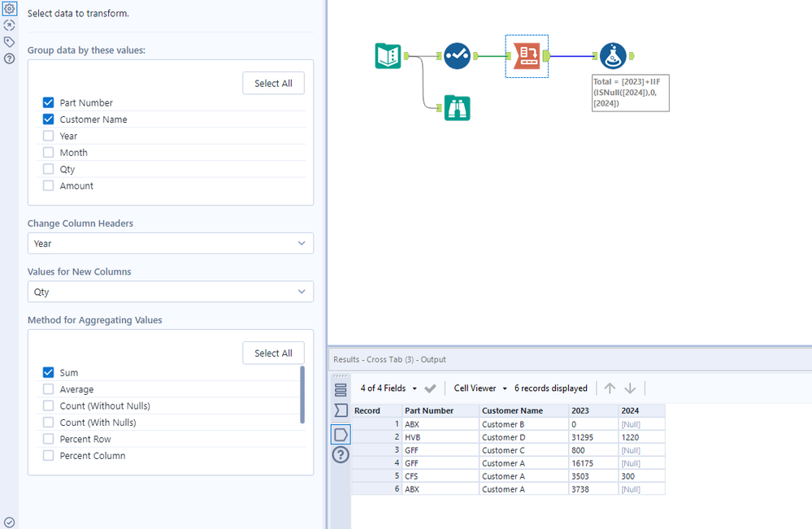The width and height of the screenshot is (812, 529).
Task: Check the Average aggregation method
Action: [49, 389]
